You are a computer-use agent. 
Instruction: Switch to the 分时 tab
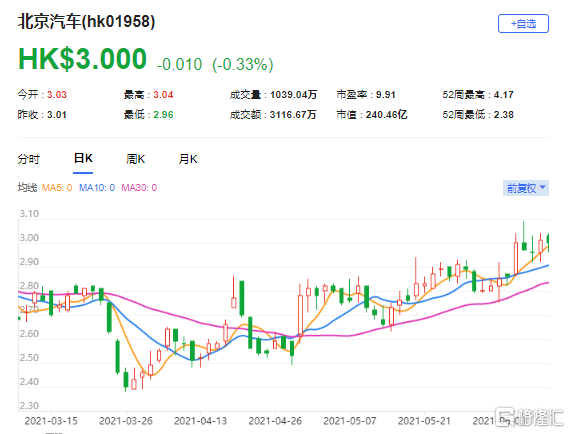point(29,159)
